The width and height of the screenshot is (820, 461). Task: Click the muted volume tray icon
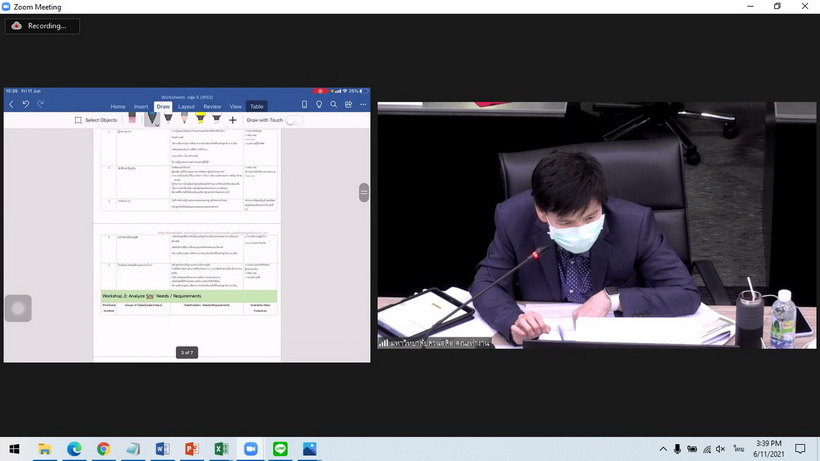[x=721, y=449]
